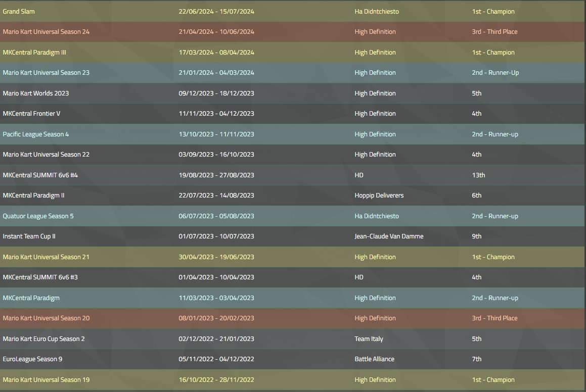Open MKCentral SUMMIT 6v6 #3 entry
The image size is (586, 392).
(40, 277)
